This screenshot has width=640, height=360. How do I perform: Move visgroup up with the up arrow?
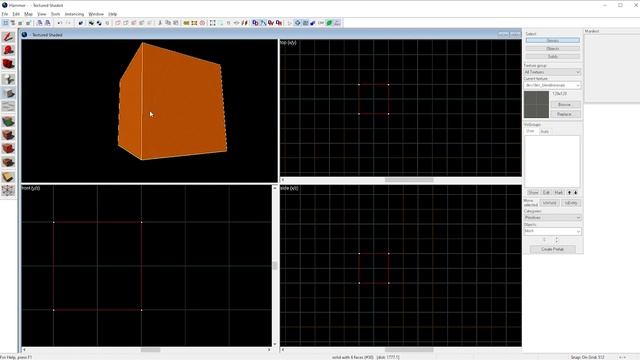pyautogui.click(x=569, y=192)
